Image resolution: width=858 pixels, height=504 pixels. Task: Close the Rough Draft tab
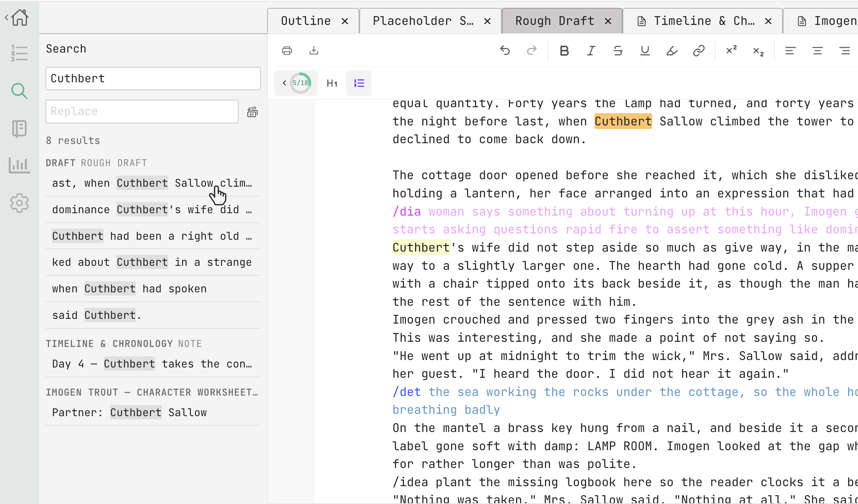(x=608, y=21)
